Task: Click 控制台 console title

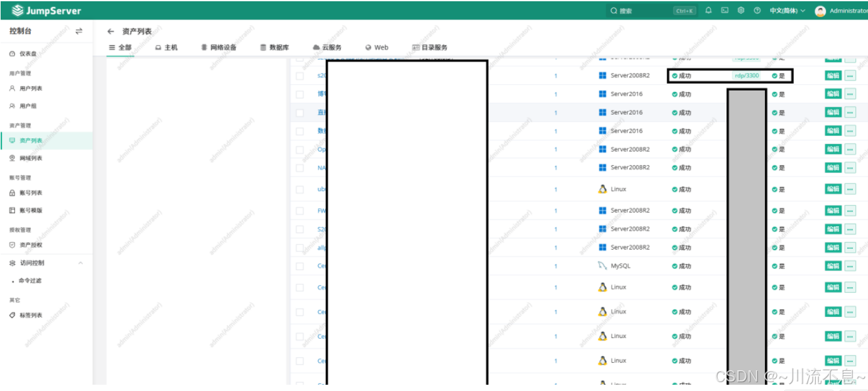Action: pyautogui.click(x=20, y=31)
